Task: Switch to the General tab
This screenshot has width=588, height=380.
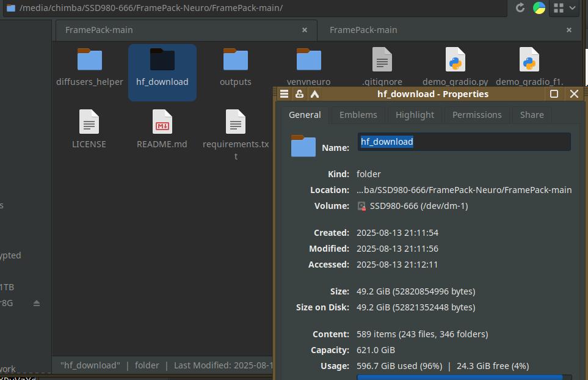Action: (305, 115)
